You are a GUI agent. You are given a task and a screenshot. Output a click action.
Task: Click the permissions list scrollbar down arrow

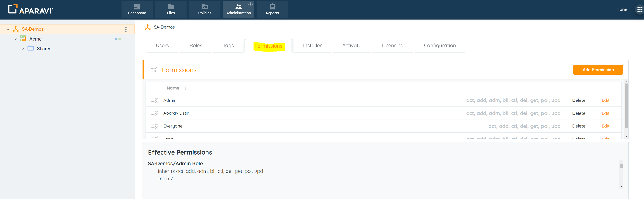point(626,137)
